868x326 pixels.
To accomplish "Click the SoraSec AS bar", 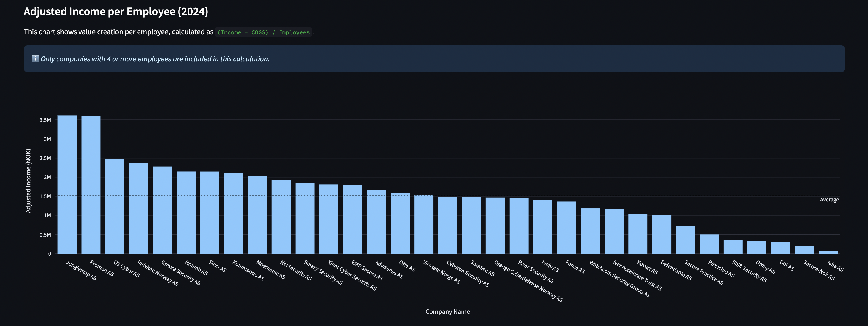I will click(472, 226).
